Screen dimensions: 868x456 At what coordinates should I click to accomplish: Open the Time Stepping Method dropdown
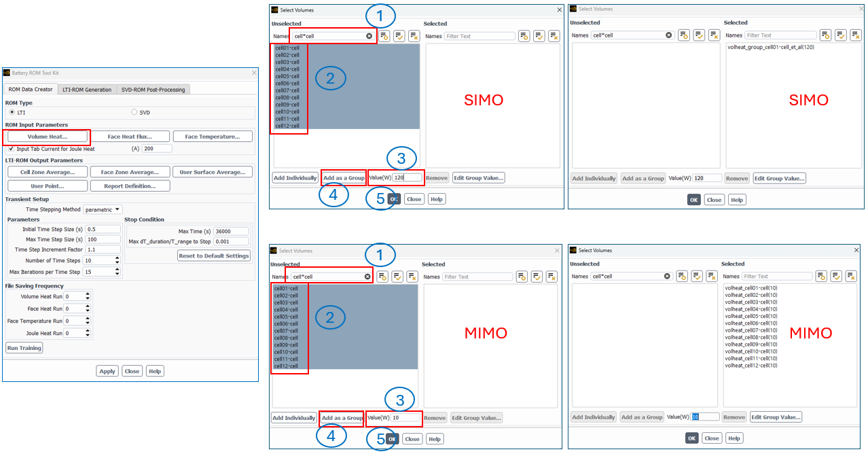[x=103, y=209]
